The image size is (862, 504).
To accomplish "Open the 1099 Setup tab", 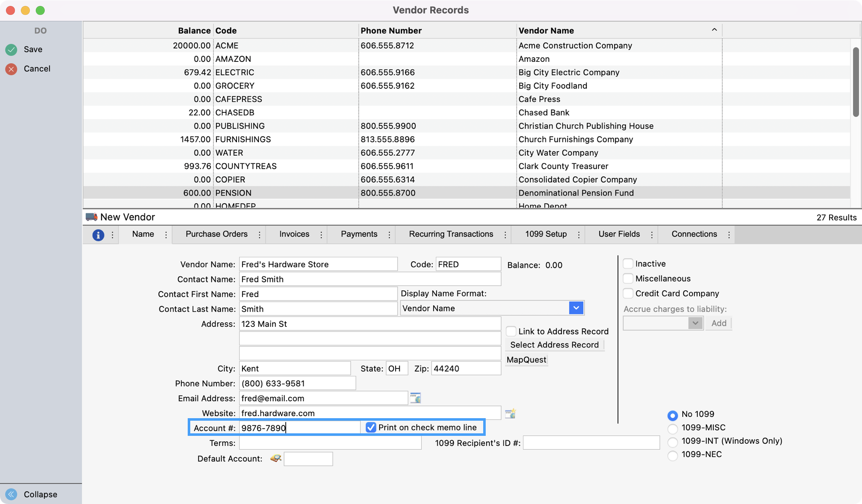I will coord(545,234).
